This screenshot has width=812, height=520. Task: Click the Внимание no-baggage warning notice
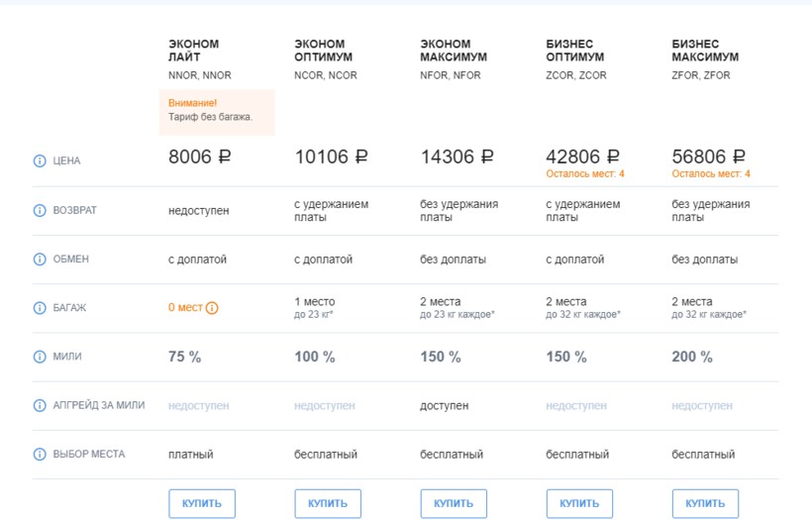click(217, 111)
